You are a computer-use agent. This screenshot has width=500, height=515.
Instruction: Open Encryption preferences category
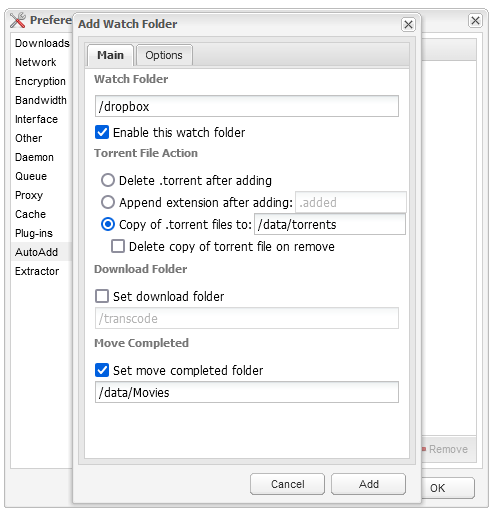pyautogui.click(x=40, y=81)
